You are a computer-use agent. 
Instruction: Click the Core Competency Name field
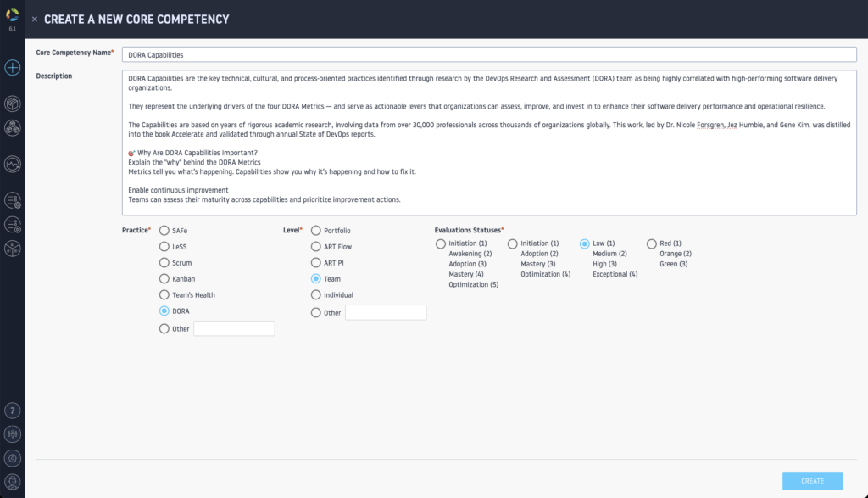(x=489, y=54)
